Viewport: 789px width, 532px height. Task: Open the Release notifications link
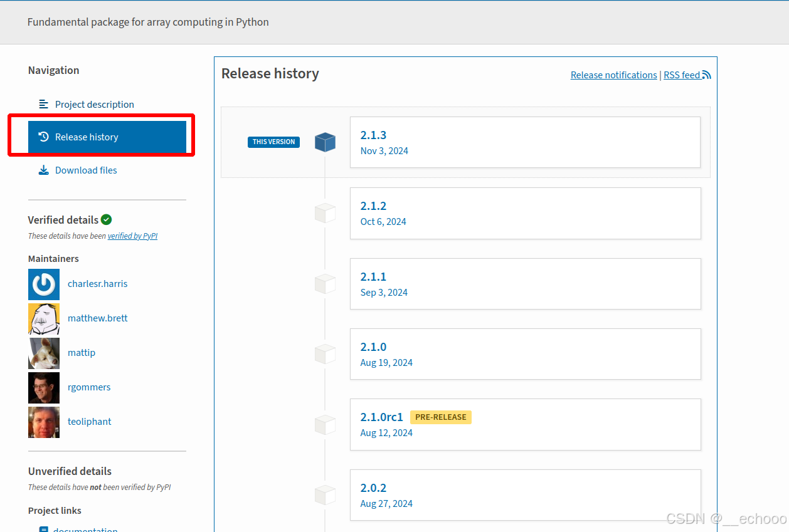coord(614,75)
